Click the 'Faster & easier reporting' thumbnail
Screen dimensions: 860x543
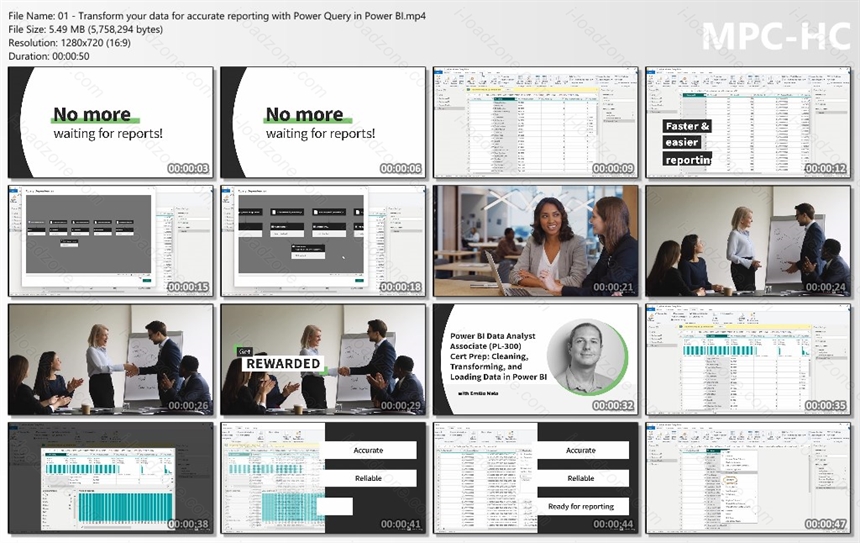[x=749, y=122]
